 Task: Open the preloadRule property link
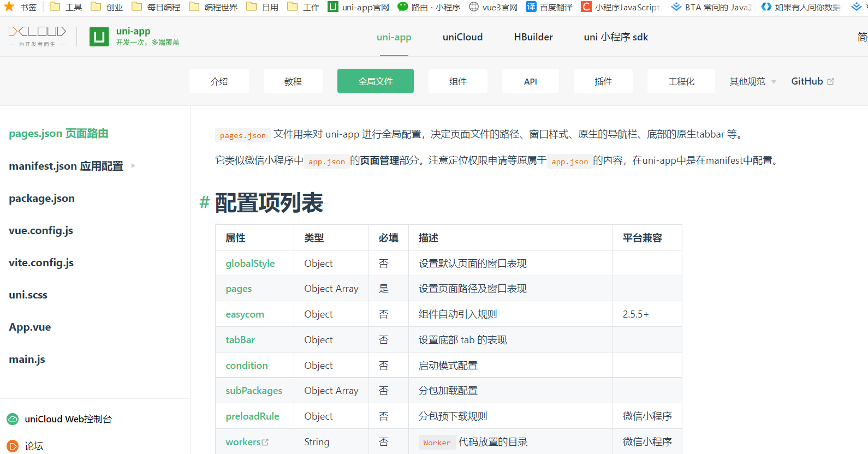pos(252,416)
